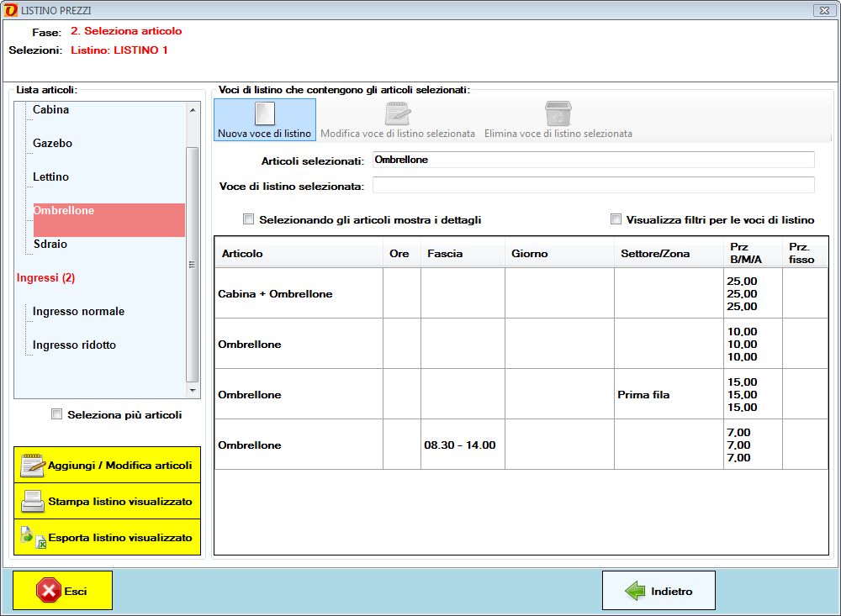Image resolution: width=841 pixels, height=616 pixels.
Task: Click Stampa listino visualizzato button
Action: point(108,501)
